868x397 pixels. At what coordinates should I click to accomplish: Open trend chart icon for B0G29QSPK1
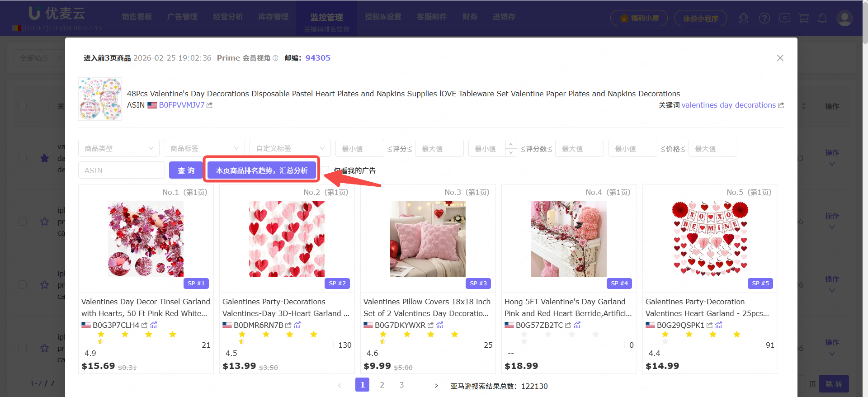[719, 325]
